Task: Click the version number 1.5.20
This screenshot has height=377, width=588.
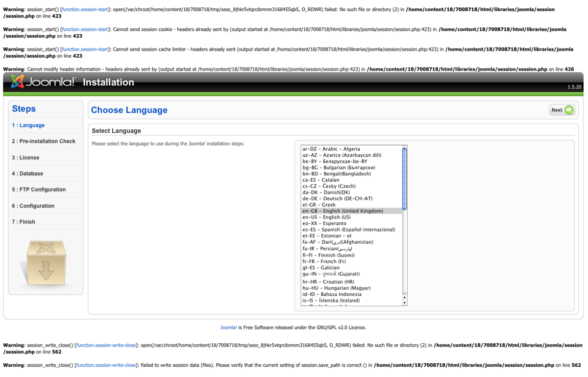Action: tap(574, 87)
